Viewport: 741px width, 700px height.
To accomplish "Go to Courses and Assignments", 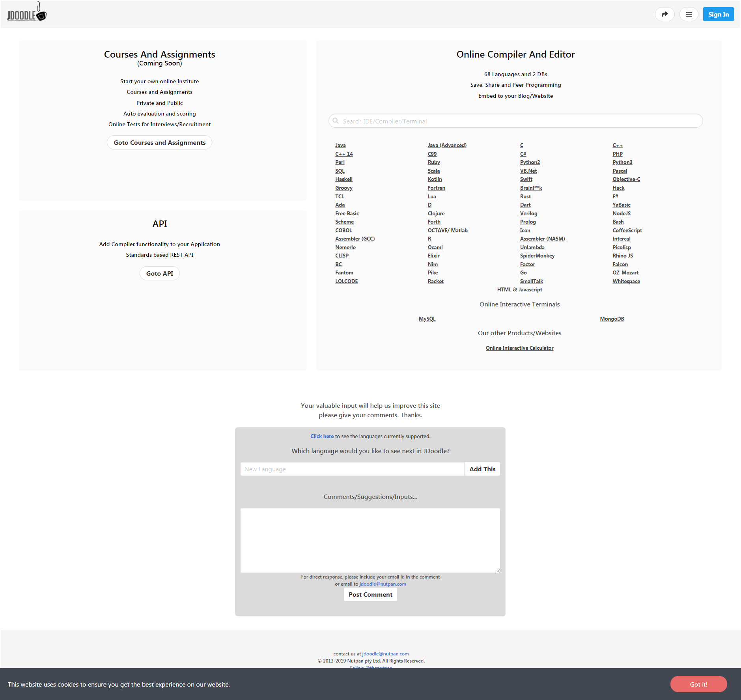I will click(159, 142).
